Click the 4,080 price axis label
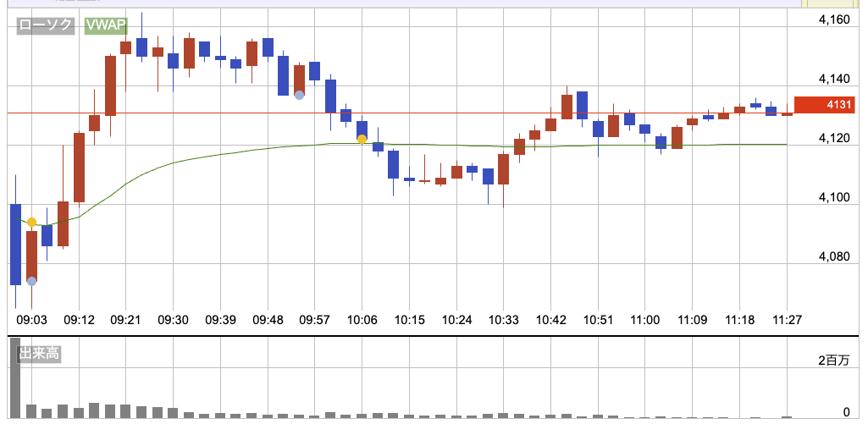This screenshot has width=868, height=424. (x=834, y=256)
